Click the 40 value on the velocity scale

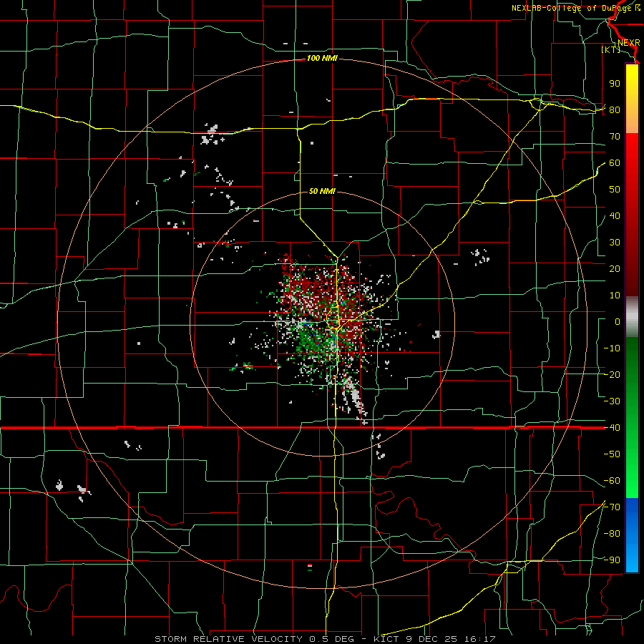click(615, 216)
